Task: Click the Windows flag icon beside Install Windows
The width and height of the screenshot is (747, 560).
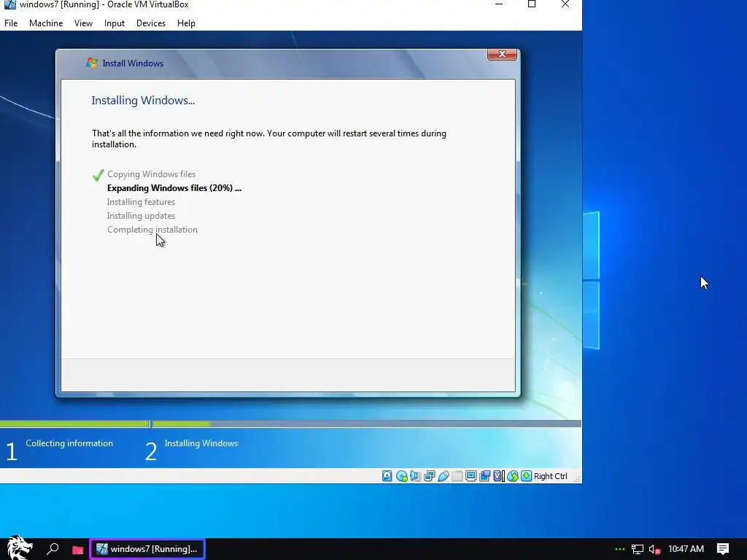Action: (x=91, y=63)
